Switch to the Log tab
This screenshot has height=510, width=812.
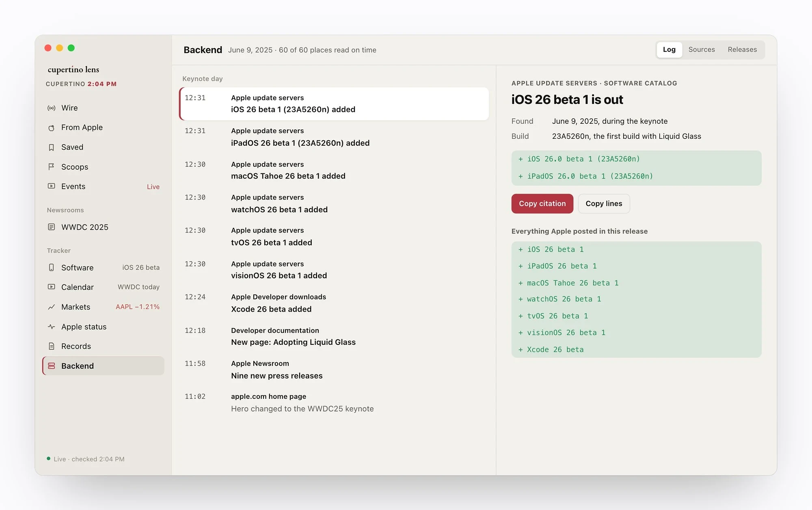pos(669,49)
